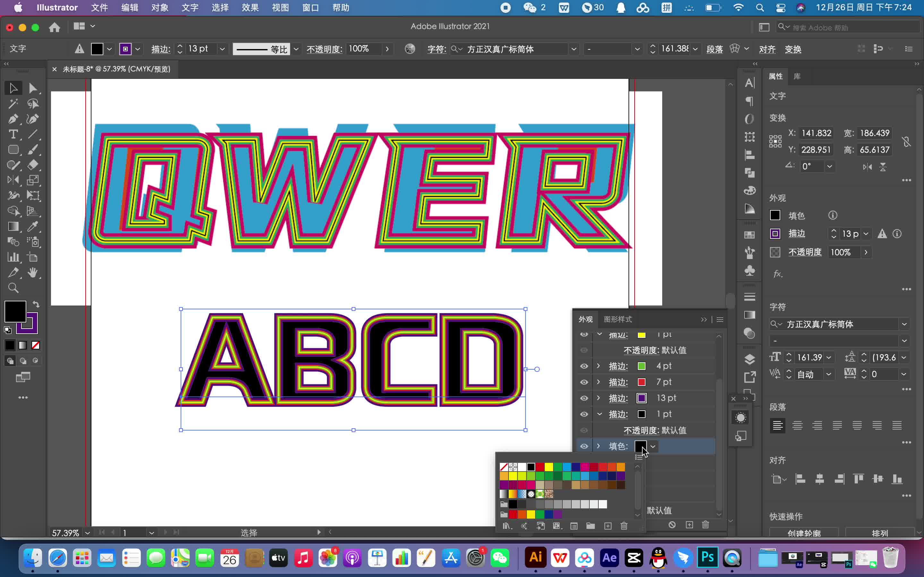The width and height of the screenshot is (924, 577).
Task: Open the delete trash icon in Appearance panel
Action: click(705, 525)
